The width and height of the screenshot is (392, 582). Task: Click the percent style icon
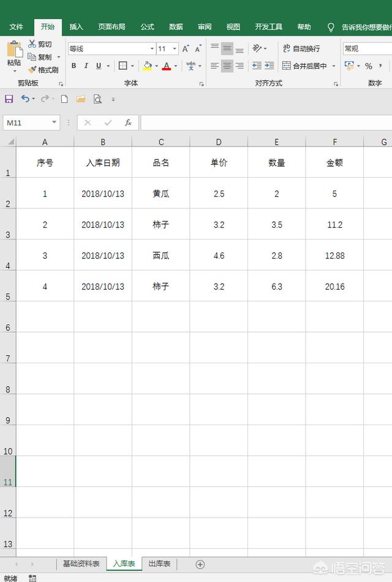[x=368, y=66]
